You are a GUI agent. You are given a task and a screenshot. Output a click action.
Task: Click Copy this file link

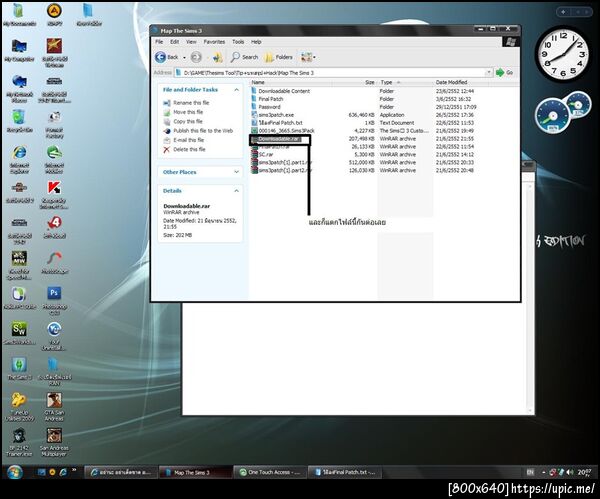point(188,121)
